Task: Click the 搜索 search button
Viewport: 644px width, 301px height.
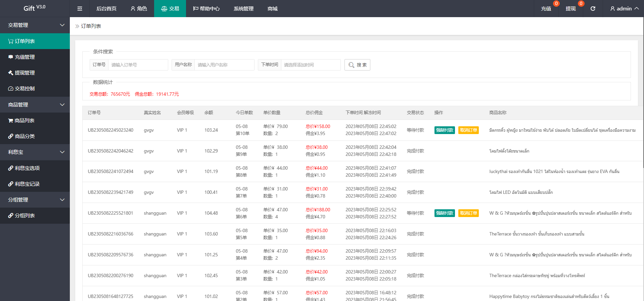Action: tap(357, 65)
